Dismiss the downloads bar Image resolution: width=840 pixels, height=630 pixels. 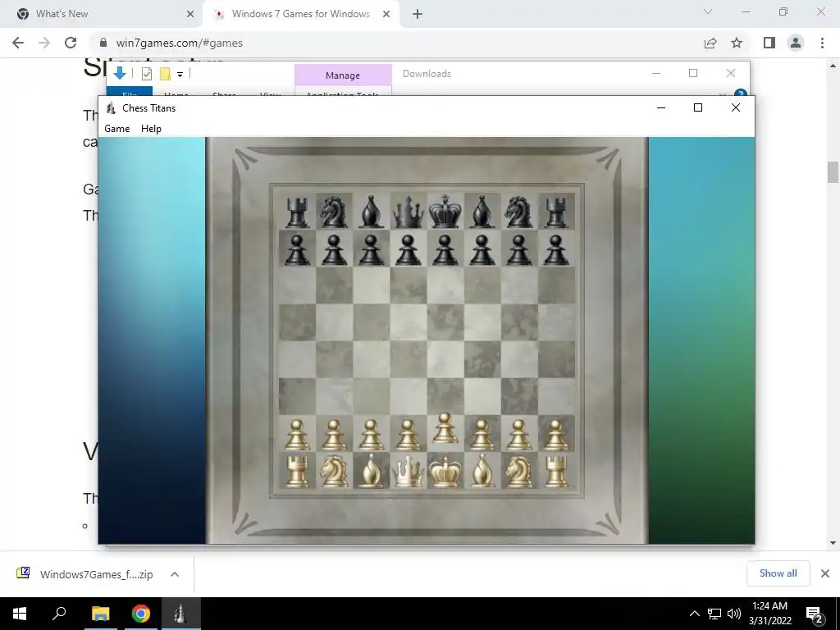point(825,573)
